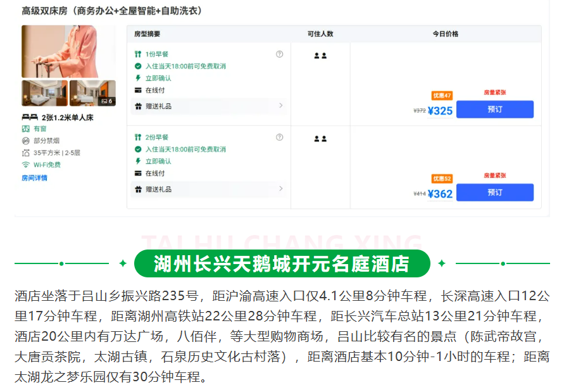Click the window icon beside 有窗
Image resolution: width=564 pixels, height=392 pixels.
[25, 129]
